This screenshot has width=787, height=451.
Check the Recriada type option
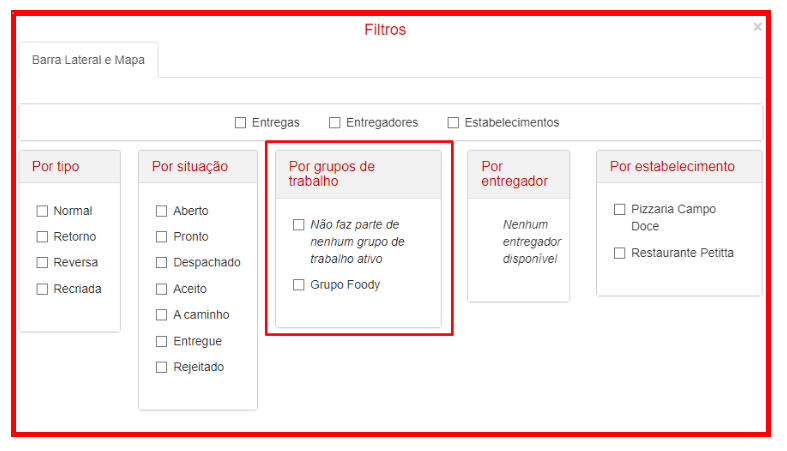coord(42,289)
